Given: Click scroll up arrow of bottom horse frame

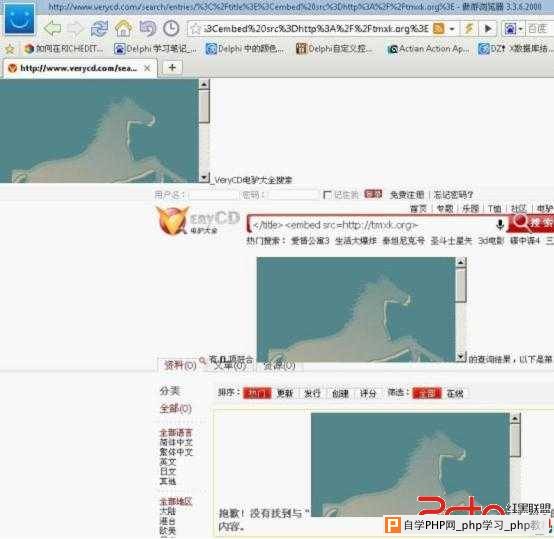Looking at the screenshot, I should pos(515,419).
